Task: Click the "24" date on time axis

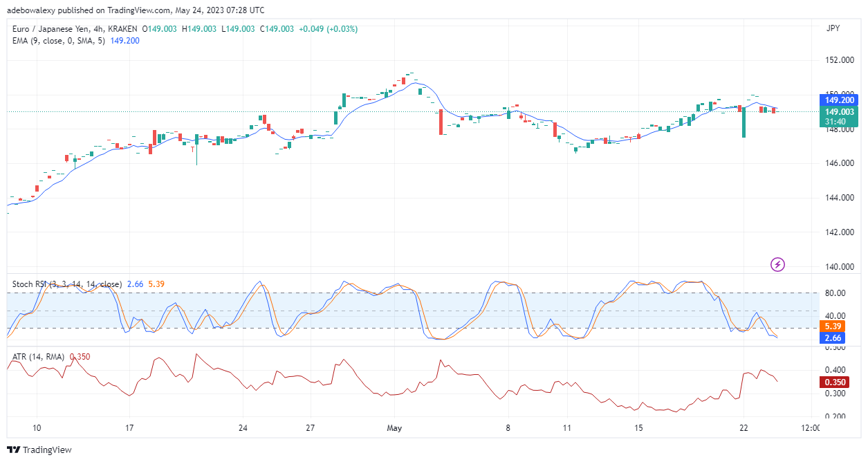Action: pyautogui.click(x=243, y=428)
